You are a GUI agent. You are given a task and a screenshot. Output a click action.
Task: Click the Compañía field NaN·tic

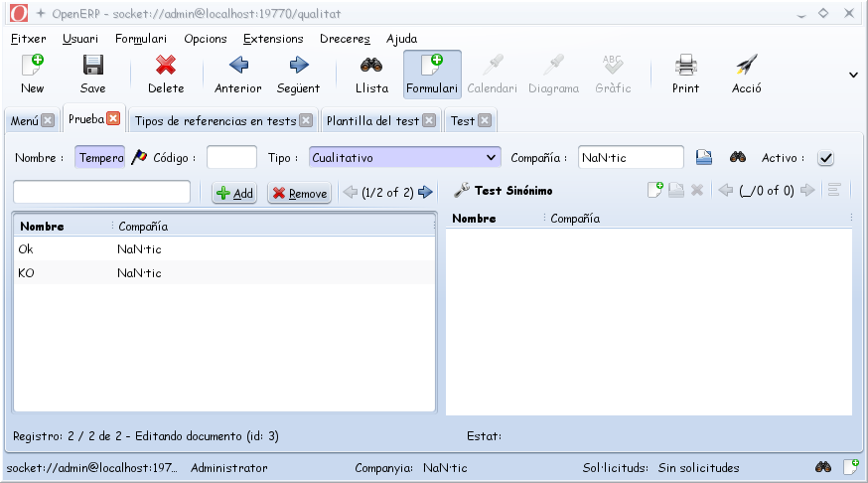coord(631,157)
